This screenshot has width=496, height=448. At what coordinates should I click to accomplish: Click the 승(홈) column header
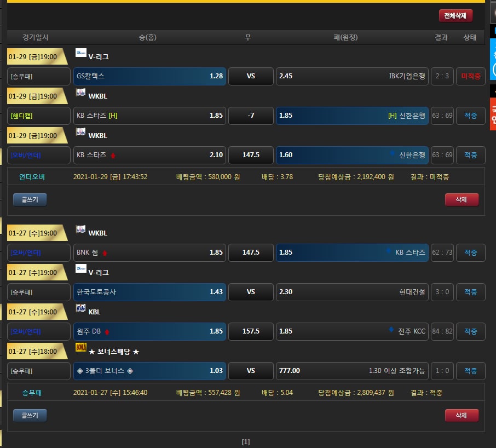[x=148, y=37]
